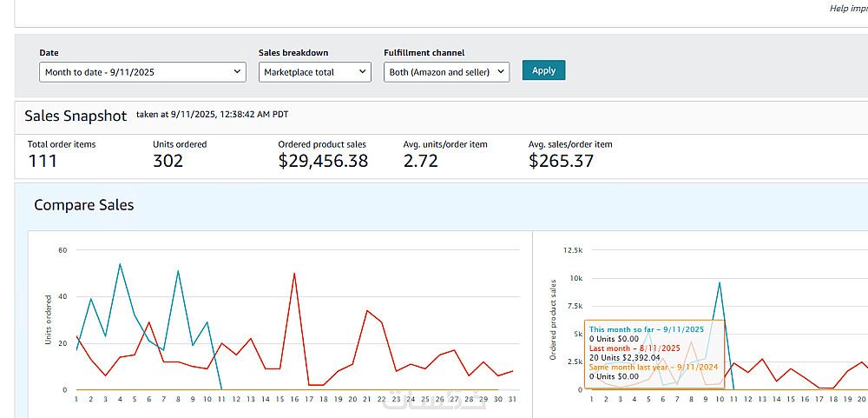Click blue line peak at day 4 in units chart
868x418 pixels.
120,264
